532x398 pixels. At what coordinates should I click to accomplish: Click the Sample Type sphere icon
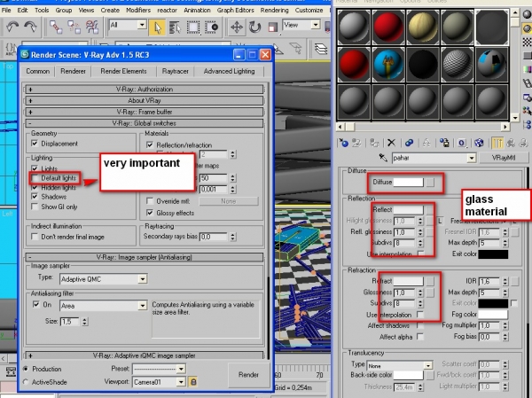527,15
